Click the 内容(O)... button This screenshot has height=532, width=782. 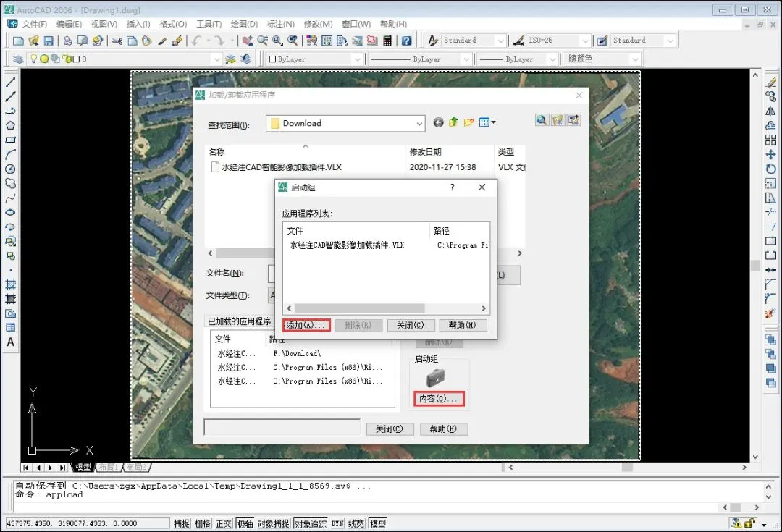pos(439,398)
